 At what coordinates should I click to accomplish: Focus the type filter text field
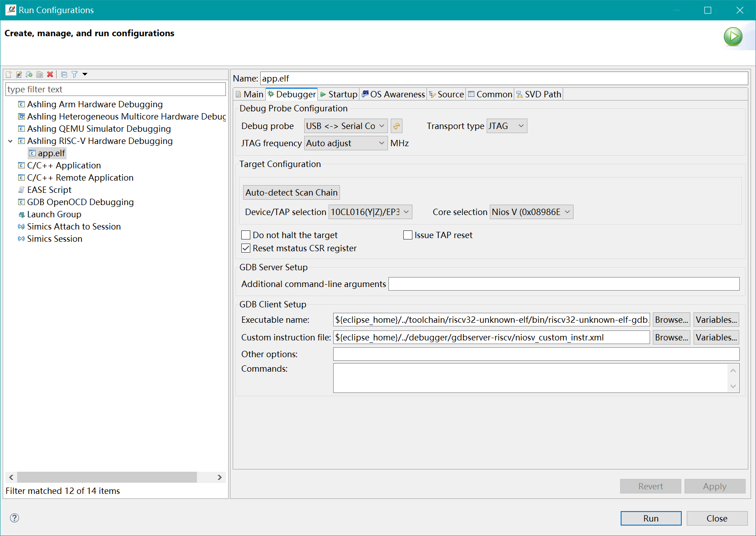115,89
